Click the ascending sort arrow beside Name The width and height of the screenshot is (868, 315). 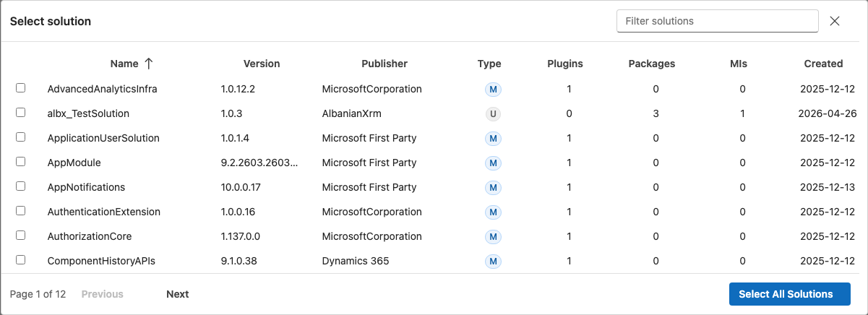click(x=149, y=64)
